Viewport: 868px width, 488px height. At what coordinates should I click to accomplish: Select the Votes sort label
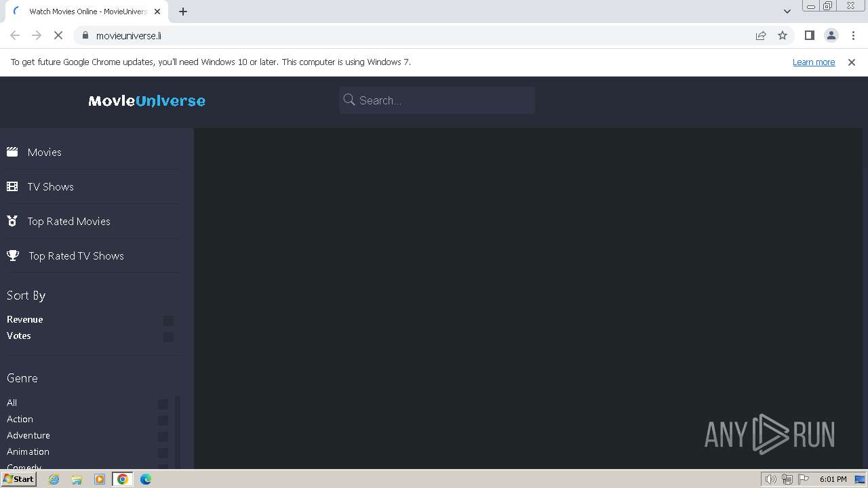pyautogui.click(x=18, y=335)
